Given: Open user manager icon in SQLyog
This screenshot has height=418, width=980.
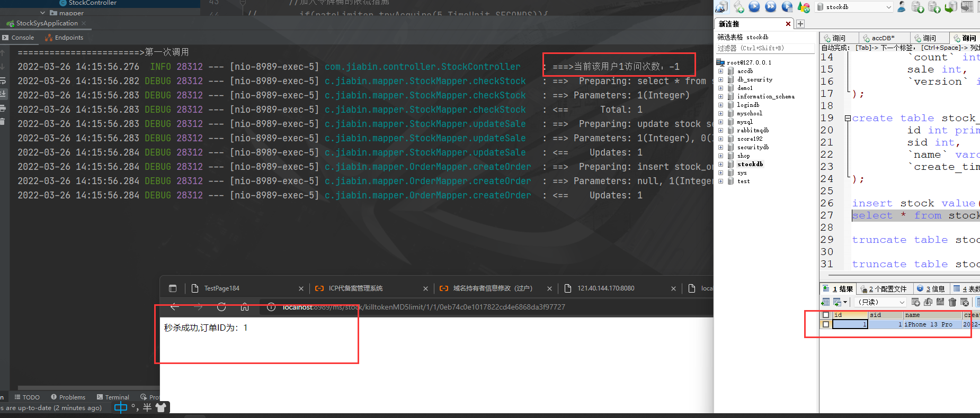Looking at the screenshot, I should 902,7.
